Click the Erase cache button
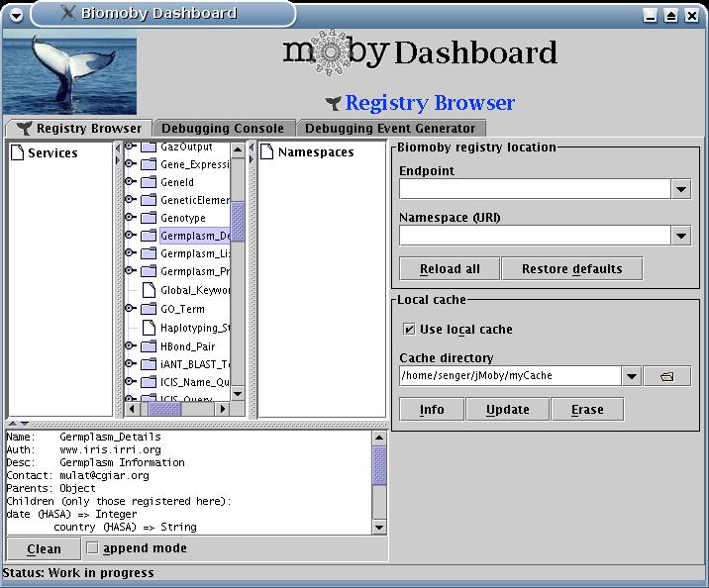This screenshot has width=709, height=588. [584, 410]
